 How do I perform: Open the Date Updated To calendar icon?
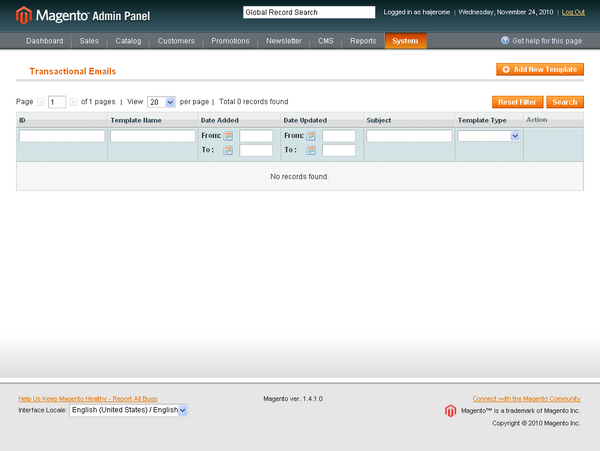[311, 150]
